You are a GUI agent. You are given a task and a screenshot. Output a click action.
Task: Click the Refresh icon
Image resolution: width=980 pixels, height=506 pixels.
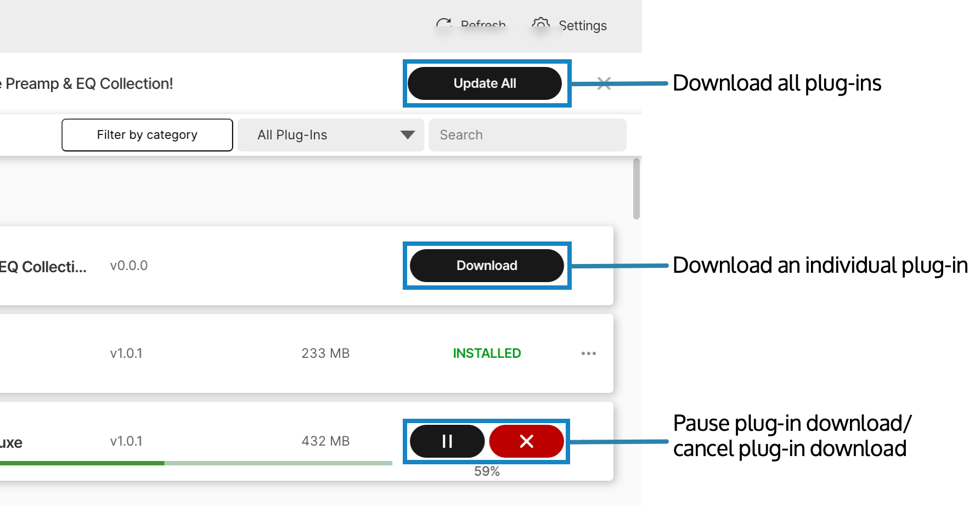[443, 24]
